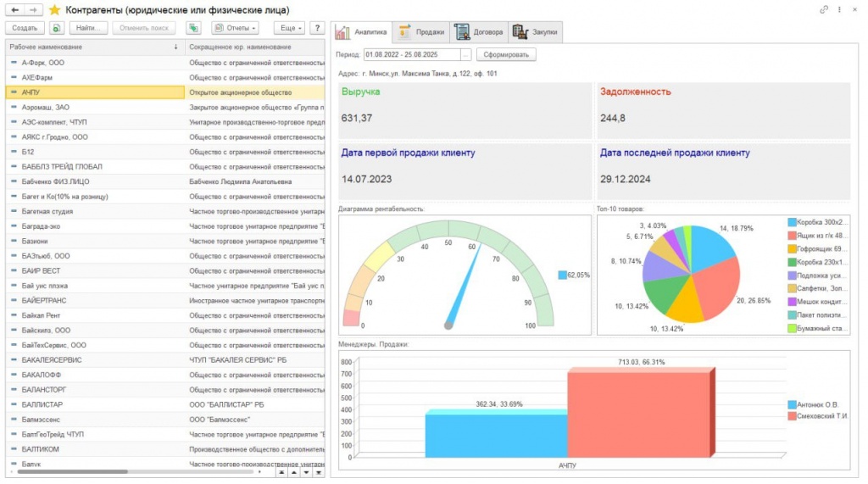This screenshot has height=484, width=868.
Task: Go to the Закупки tab
Action: coord(536,32)
